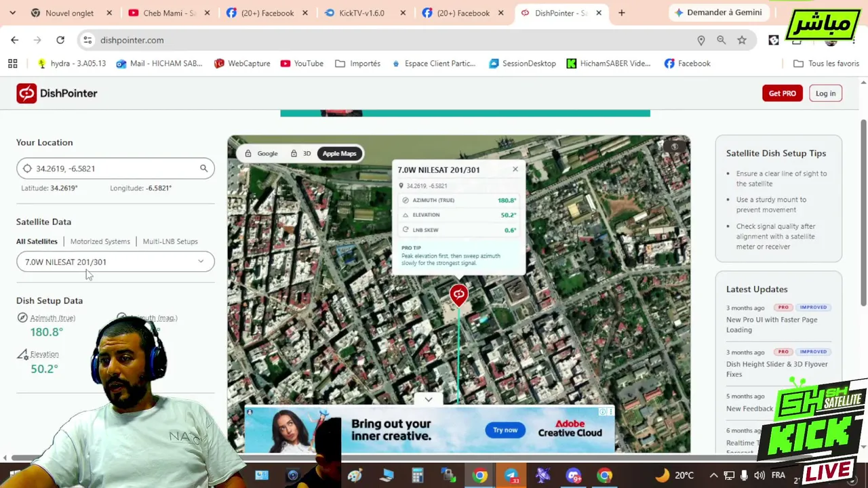Click the chevron expander below the map

pyautogui.click(x=428, y=399)
